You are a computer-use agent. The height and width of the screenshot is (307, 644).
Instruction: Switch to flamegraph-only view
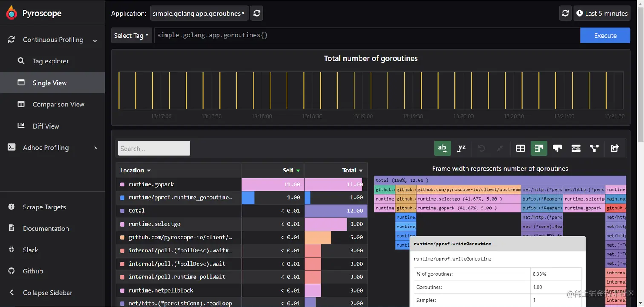tap(558, 148)
